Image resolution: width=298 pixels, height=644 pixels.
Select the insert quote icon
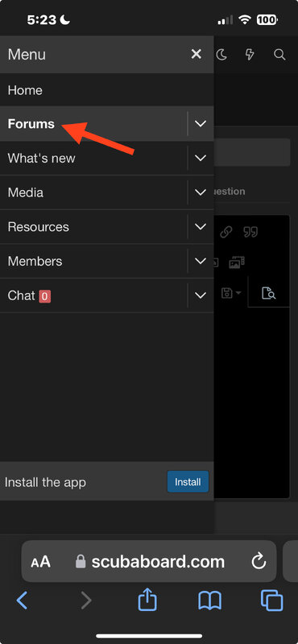click(250, 233)
